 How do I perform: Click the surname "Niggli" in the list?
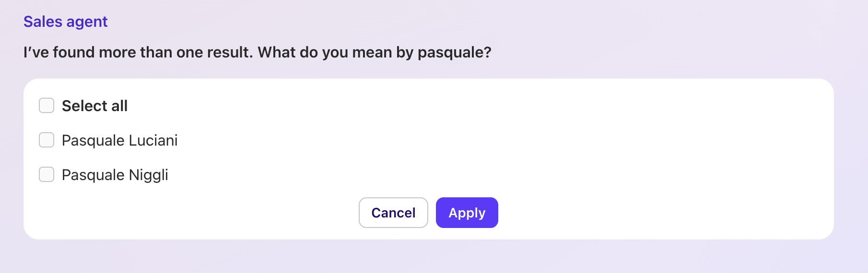148,175
